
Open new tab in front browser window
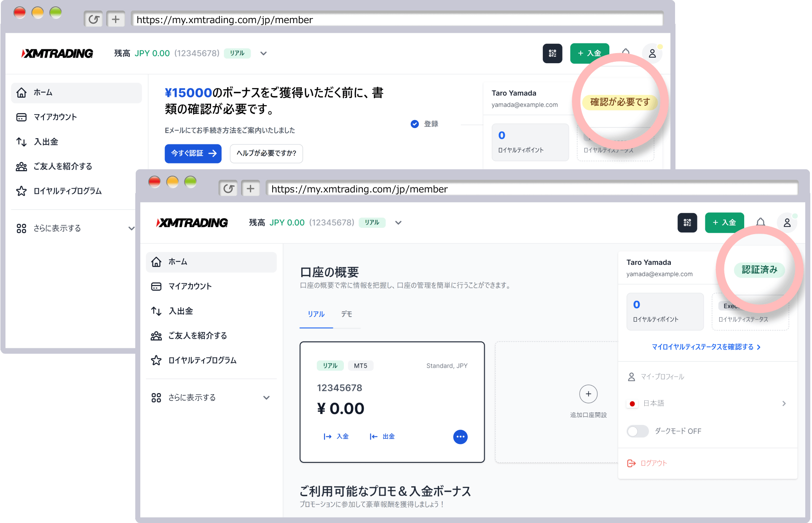coord(251,188)
